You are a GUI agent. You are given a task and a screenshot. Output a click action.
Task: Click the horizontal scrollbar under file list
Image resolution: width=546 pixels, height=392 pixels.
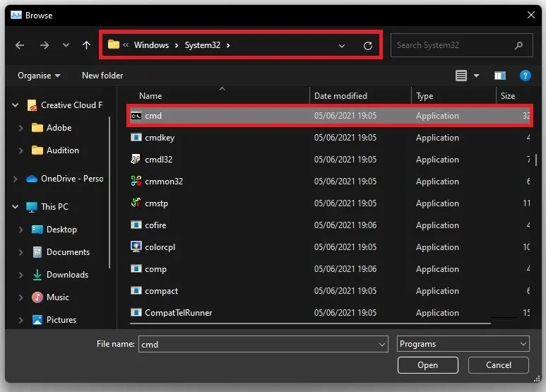[310, 323]
